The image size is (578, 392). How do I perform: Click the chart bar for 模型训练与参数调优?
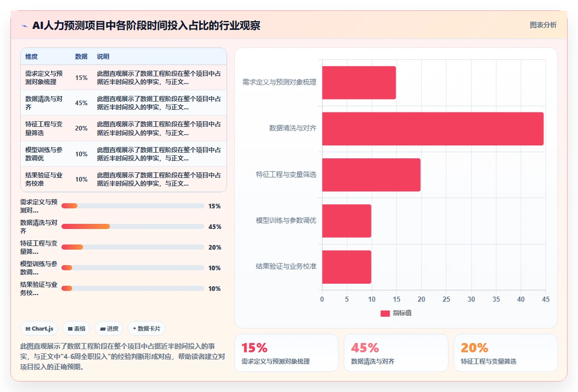pos(346,221)
